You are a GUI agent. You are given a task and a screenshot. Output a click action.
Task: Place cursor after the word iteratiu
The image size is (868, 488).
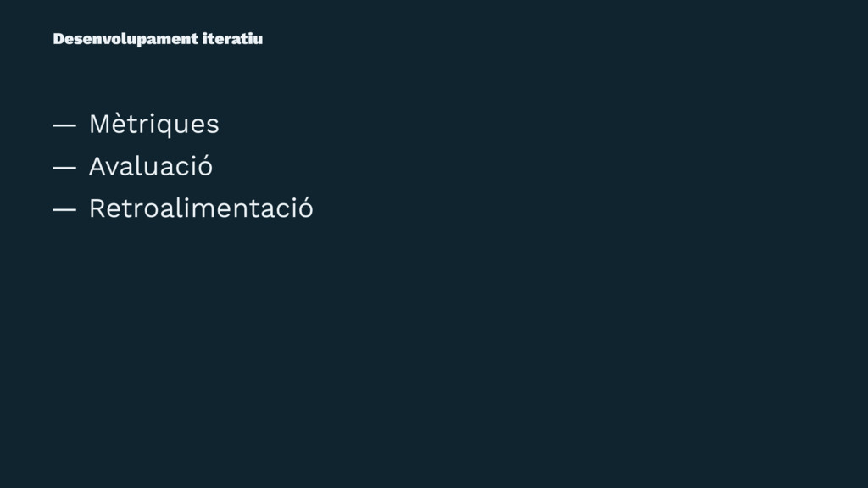click(x=264, y=39)
